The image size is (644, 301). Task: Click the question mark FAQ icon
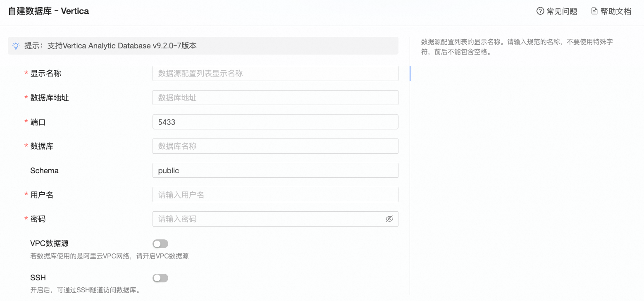pyautogui.click(x=540, y=11)
